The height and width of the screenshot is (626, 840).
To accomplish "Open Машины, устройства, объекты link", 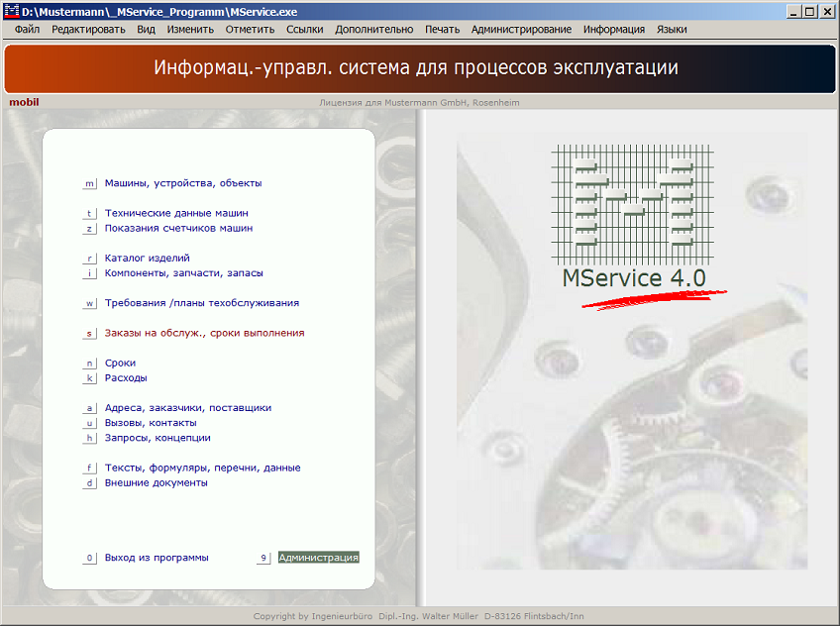I will [183, 183].
